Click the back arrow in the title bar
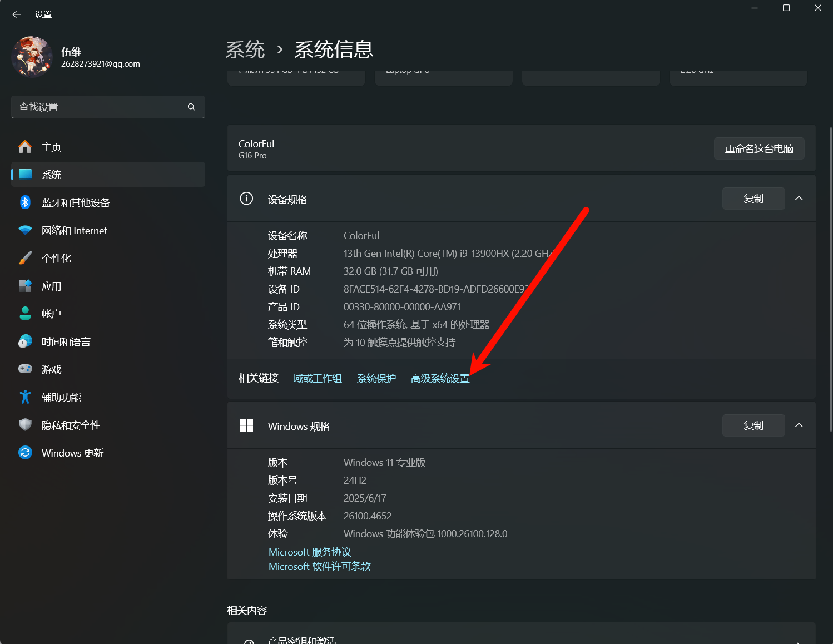The height and width of the screenshot is (644, 833). 17,14
